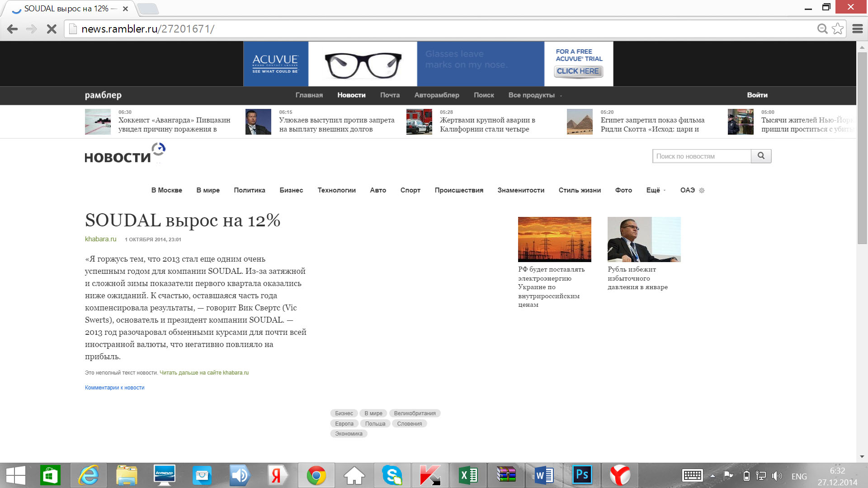Open Word from the taskbar
The width and height of the screenshot is (868, 488).
pos(544,475)
